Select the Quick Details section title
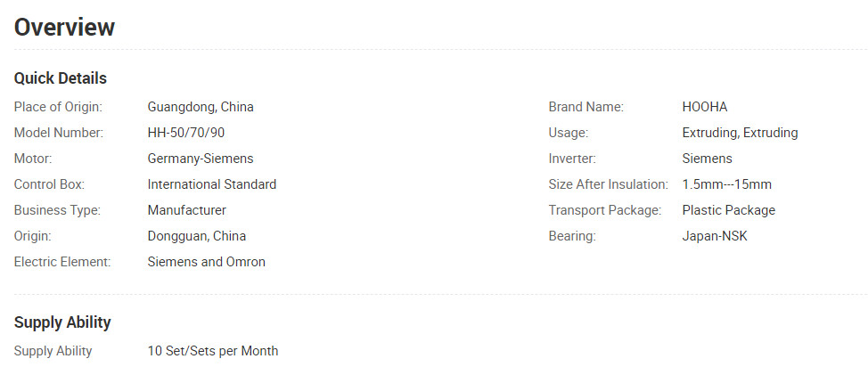868x375 pixels. (61, 78)
